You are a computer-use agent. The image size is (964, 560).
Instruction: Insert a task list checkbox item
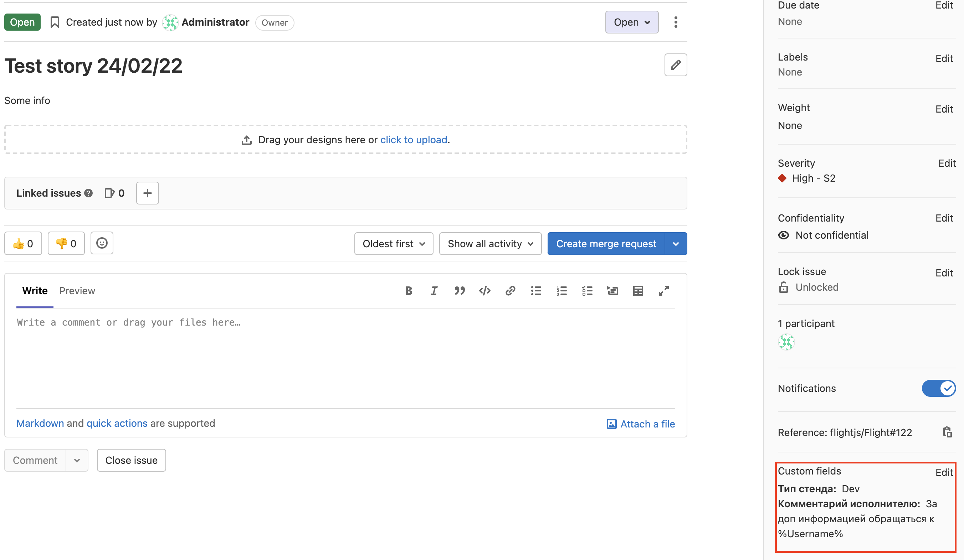[x=587, y=291]
